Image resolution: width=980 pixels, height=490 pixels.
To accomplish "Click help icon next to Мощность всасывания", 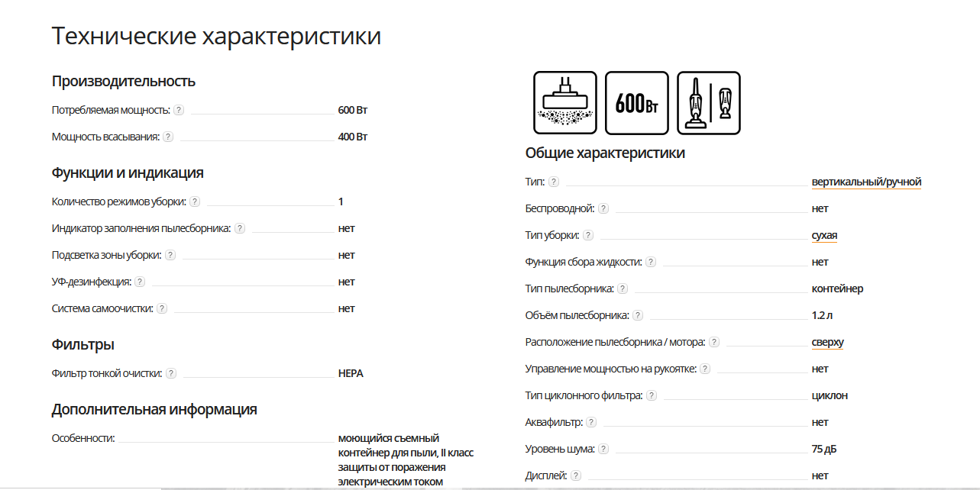I will [168, 137].
